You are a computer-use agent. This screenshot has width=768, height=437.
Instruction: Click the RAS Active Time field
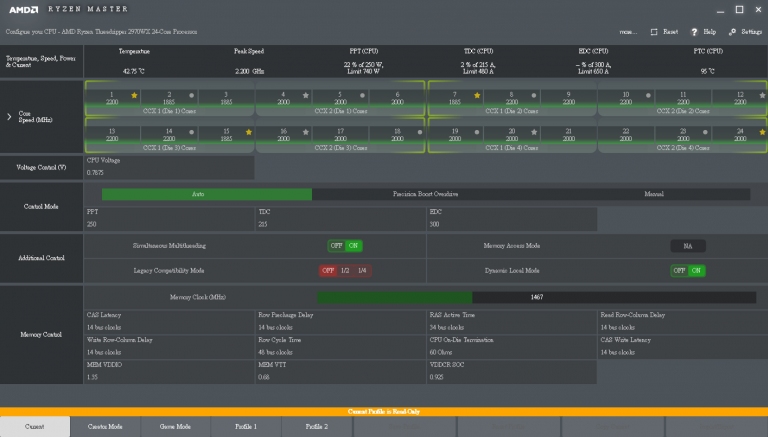[x=512, y=322]
